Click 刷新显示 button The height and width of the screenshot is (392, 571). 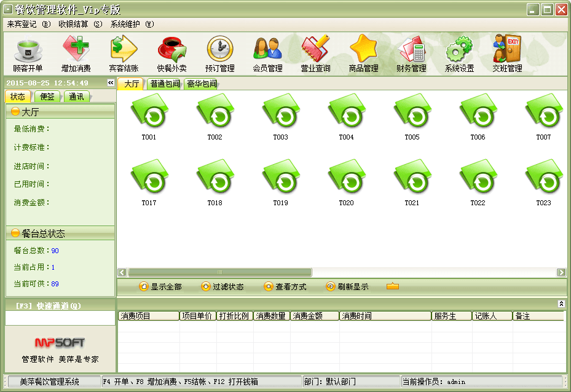pyautogui.click(x=347, y=287)
